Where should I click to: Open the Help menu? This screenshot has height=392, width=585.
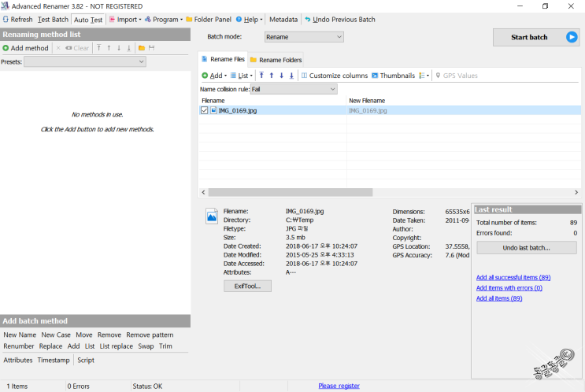[x=250, y=19]
